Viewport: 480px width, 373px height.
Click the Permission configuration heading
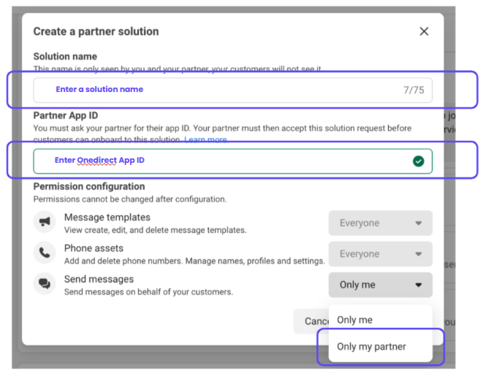[x=89, y=186]
